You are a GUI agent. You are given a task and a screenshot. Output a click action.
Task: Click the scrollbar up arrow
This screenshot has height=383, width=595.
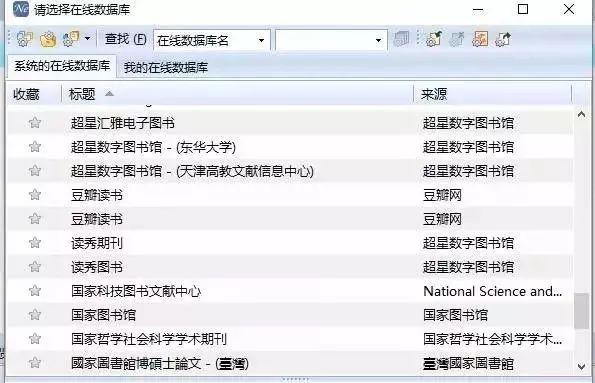pyautogui.click(x=581, y=114)
